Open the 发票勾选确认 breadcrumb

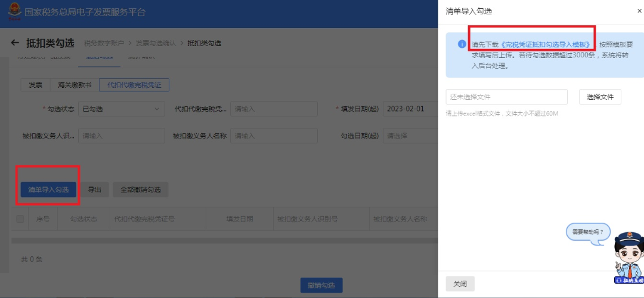pos(156,43)
